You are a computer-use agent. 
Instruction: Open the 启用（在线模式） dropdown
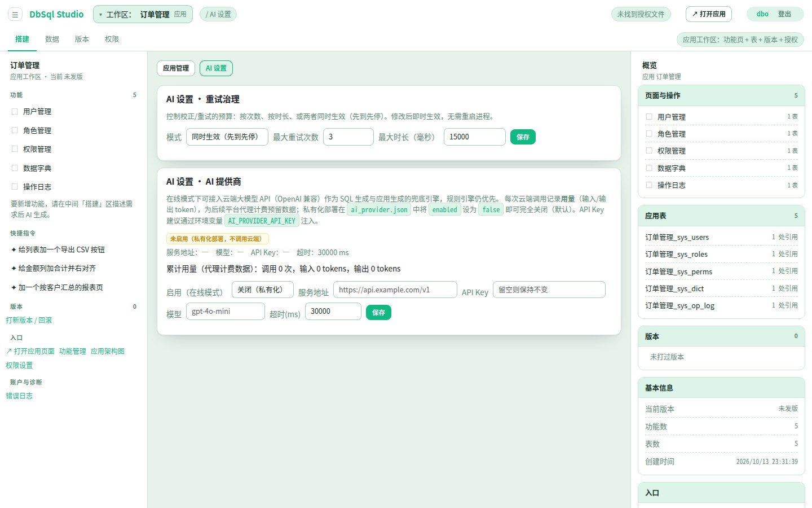pos(263,290)
